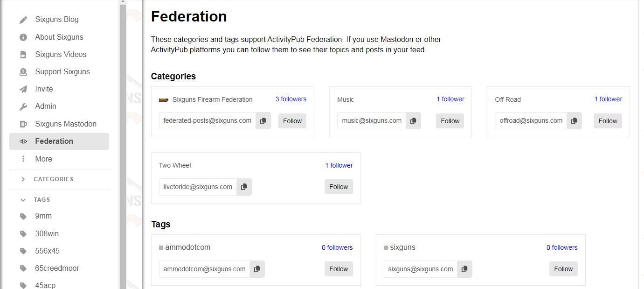Click the pencil icon beside Sixguns Blog
This screenshot has height=289, width=644.
[x=23, y=20]
